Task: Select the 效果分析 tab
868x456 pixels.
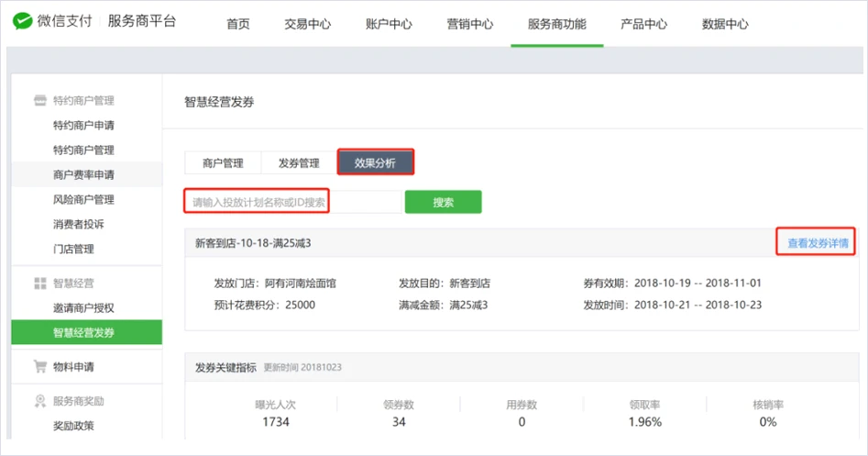Action: coord(376,163)
